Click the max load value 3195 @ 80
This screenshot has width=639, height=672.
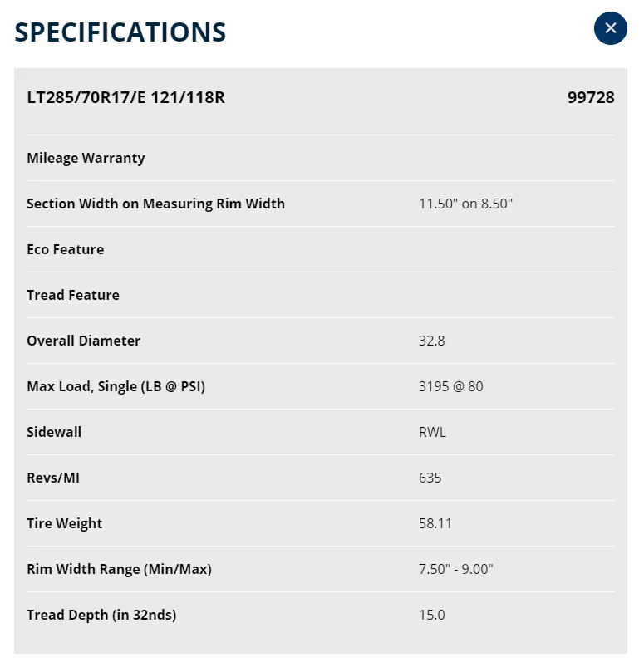click(x=450, y=386)
